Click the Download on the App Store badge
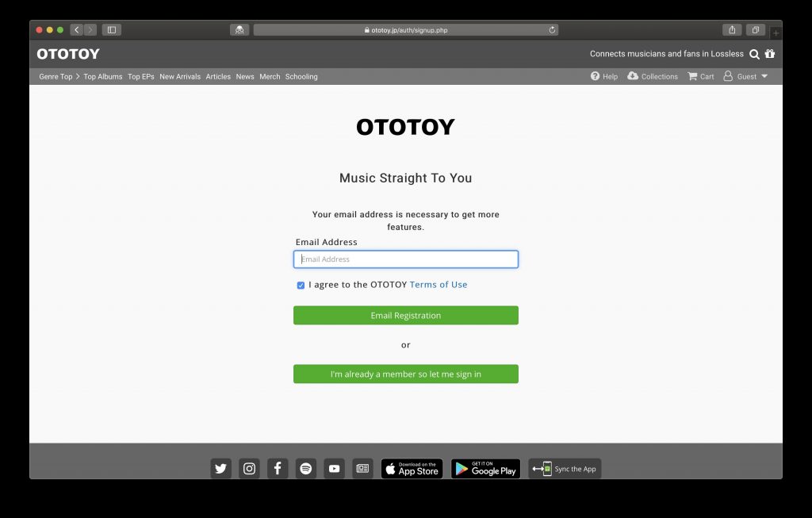The image size is (812, 518). [x=412, y=468]
